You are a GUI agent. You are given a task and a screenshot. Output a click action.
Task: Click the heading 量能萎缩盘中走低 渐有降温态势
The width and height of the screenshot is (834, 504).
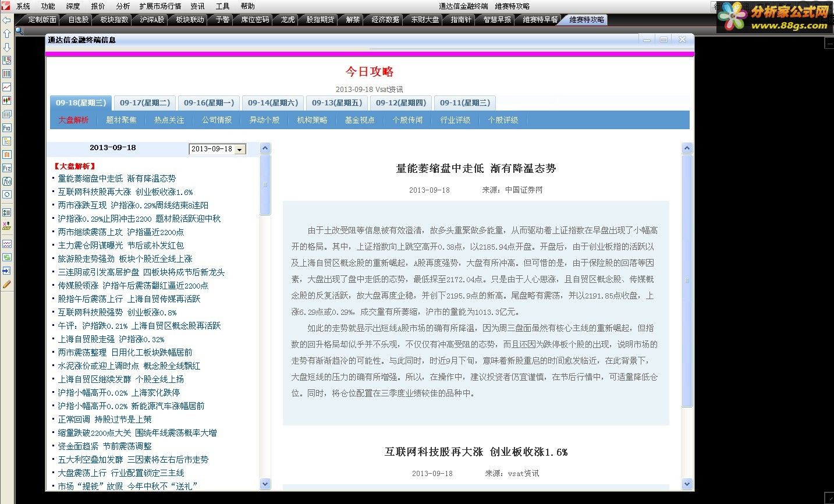click(x=476, y=169)
